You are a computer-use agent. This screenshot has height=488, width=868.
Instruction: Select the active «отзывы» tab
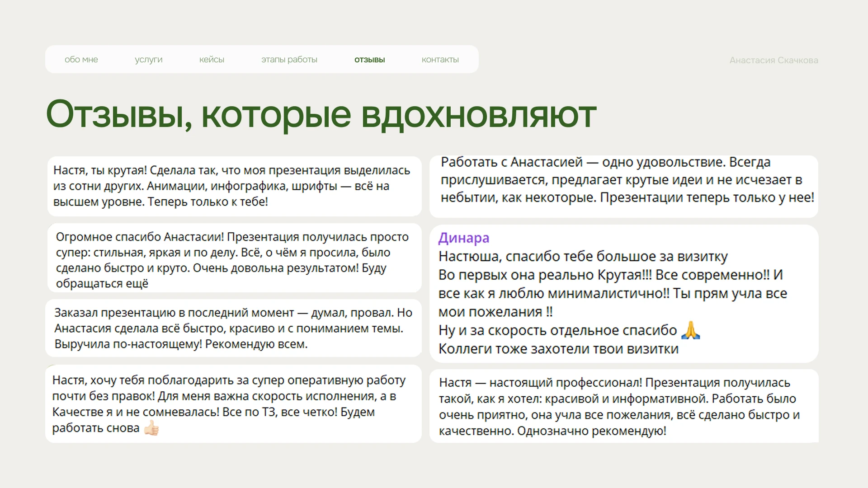click(x=369, y=60)
